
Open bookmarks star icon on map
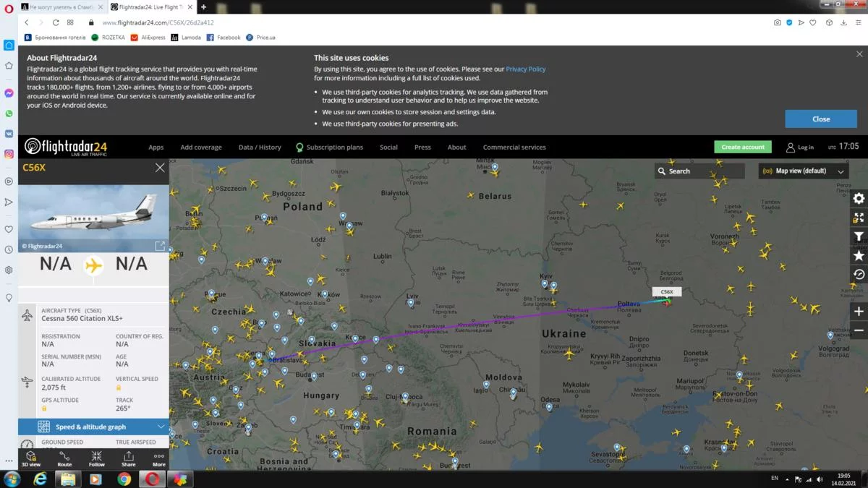(x=859, y=256)
